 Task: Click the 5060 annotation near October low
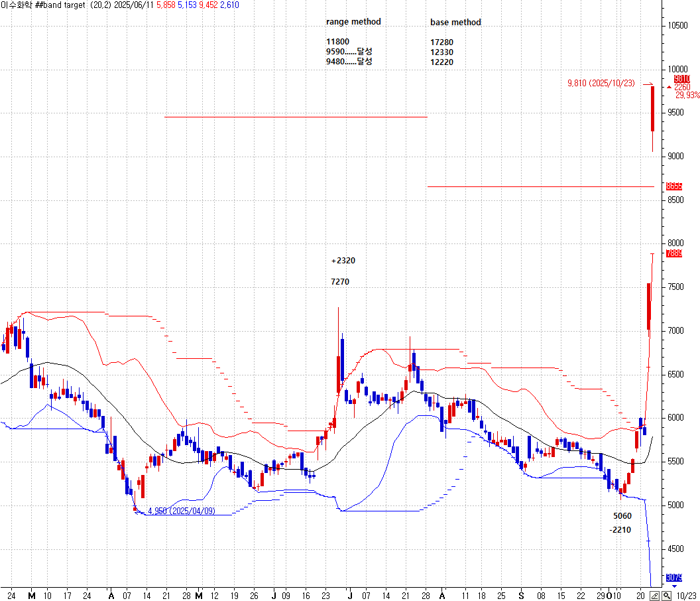[x=622, y=515]
